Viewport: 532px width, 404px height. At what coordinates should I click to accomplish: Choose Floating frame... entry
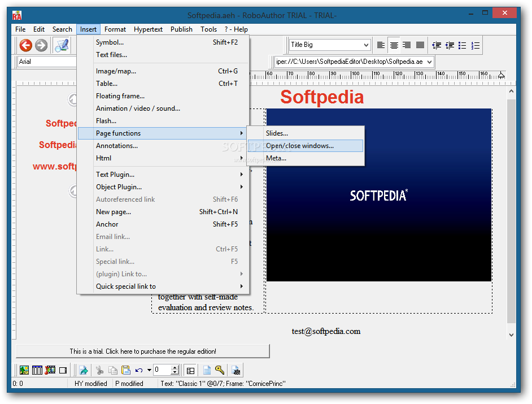[164, 95]
